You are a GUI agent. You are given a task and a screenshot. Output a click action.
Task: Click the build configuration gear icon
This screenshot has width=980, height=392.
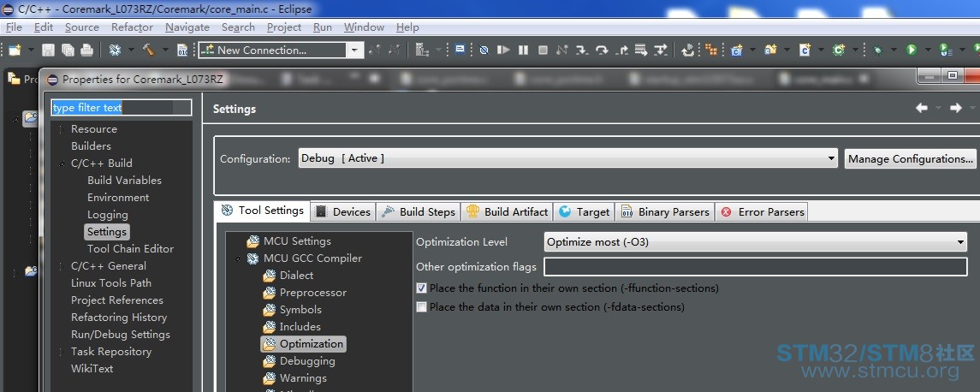point(115,50)
